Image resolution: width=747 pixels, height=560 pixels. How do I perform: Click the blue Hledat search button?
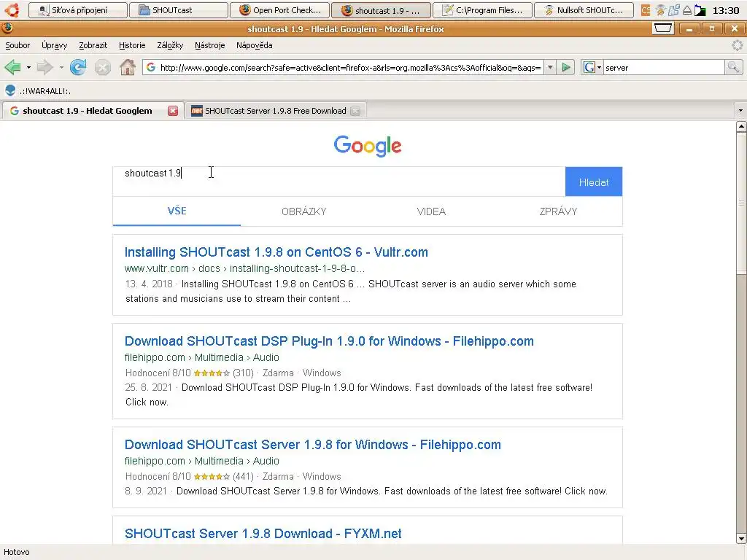pyautogui.click(x=594, y=182)
